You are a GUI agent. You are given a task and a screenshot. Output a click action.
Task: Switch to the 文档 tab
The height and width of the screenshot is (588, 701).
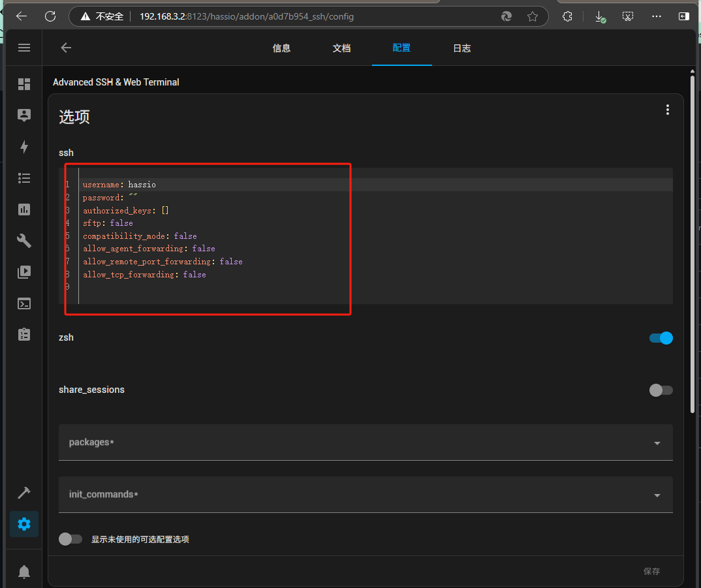[x=341, y=48]
